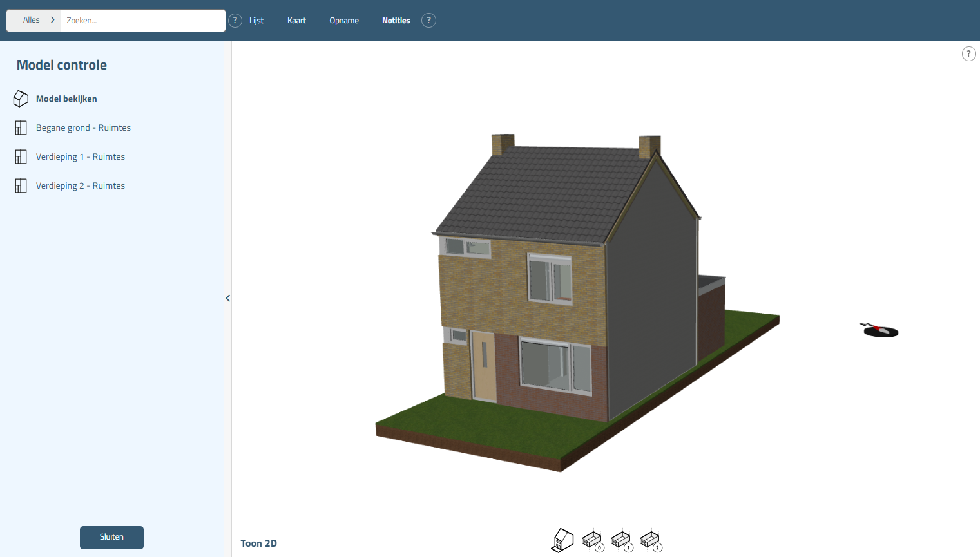The height and width of the screenshot is (557, 980).
Task: Click the compass orientation indicator
Action: point(880,330)
